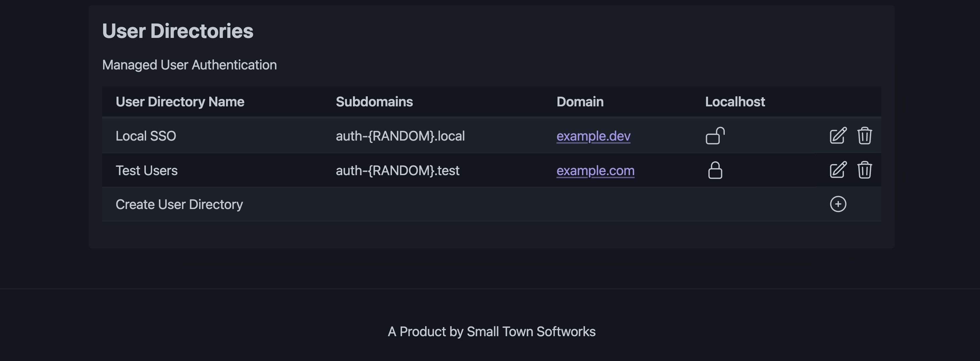This screenshot has width=980, height=361.
Task: Click the trash icon on the second row
Action: (865, 170)
